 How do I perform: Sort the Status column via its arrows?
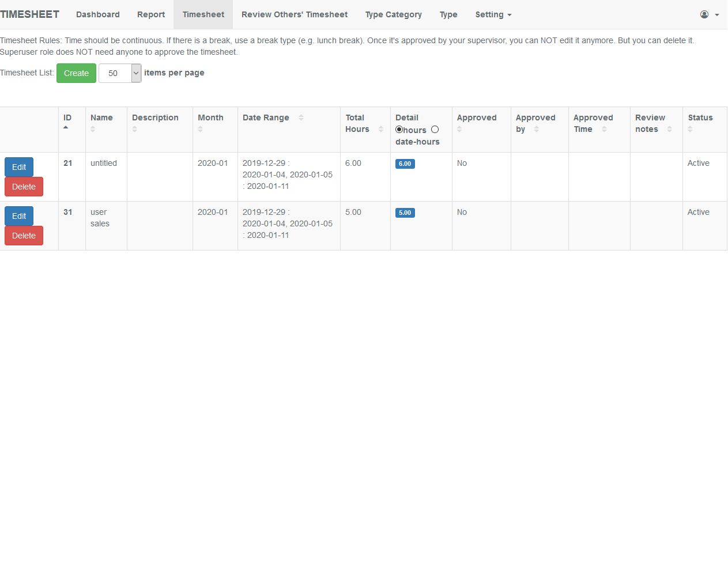coord(691,130)
